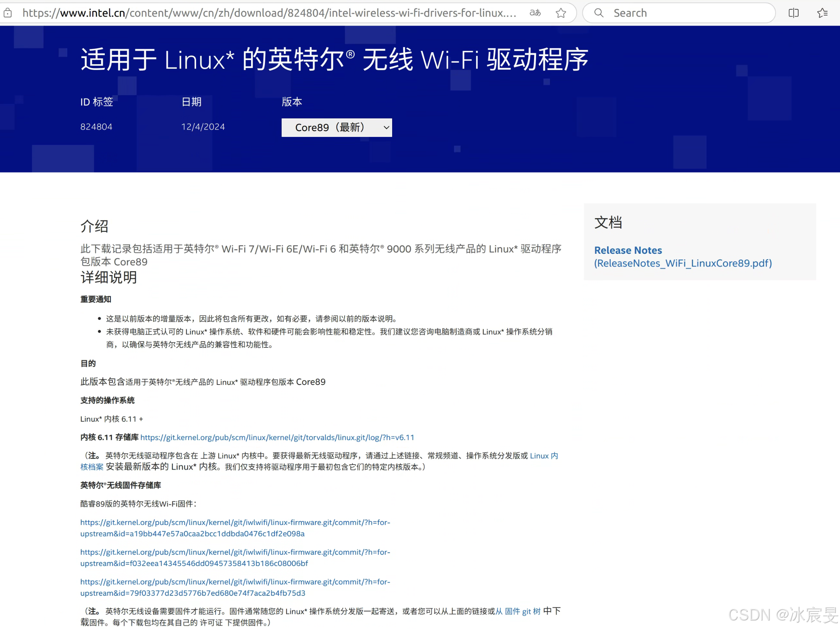Screen dimensions: 840x629
Task: Click the browser Search input field
Action: [x=679, y=13]
